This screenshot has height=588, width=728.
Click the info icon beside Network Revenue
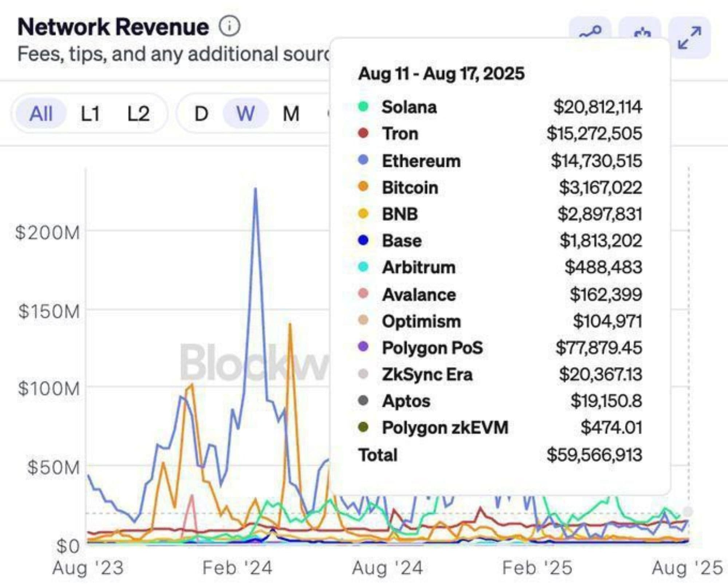coord(230,26)
